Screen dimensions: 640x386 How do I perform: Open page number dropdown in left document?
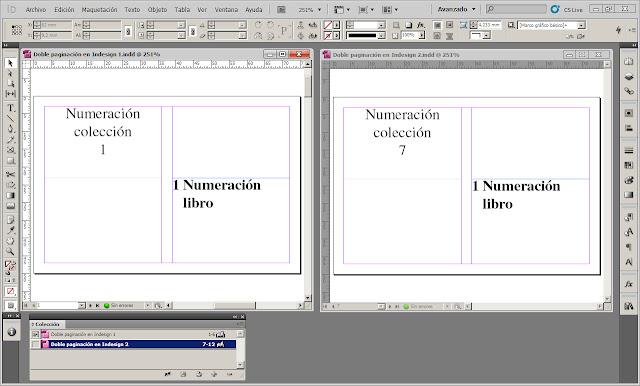(81, 305)
